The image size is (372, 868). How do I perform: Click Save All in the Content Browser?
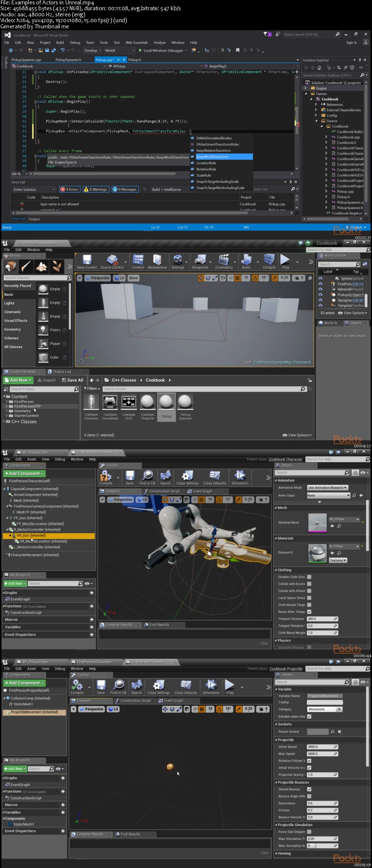tap(73, 380)
